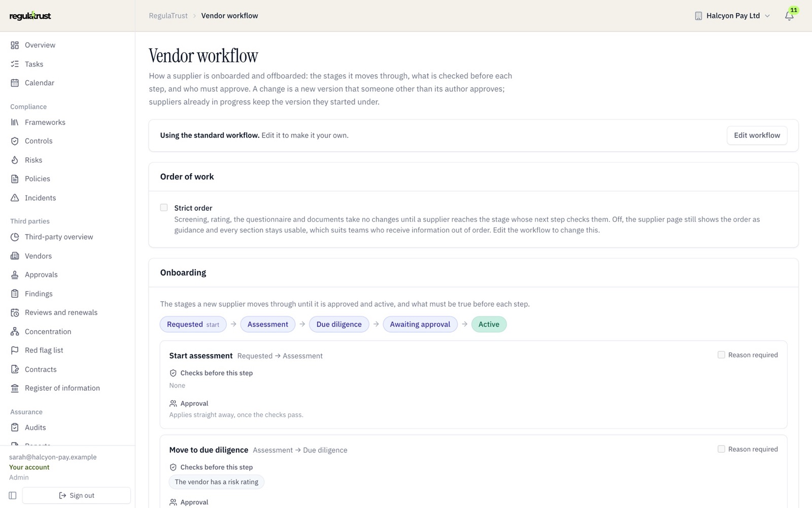The height and width of the screenshot is (508, 812).
Task: Open the notifications bell
Action: click(x=789, y=16)
